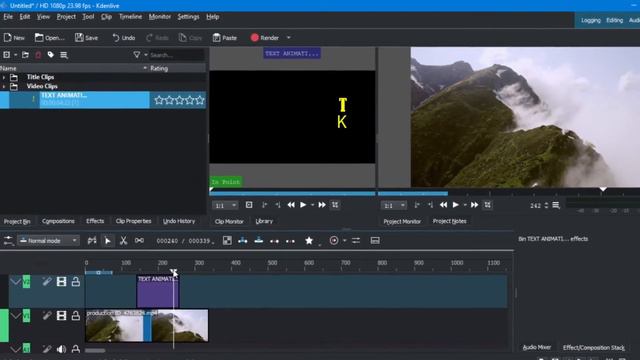The image size is (640, 360).
Task: Click insert clip zone in timeline icon
Action: coord(242,240)
